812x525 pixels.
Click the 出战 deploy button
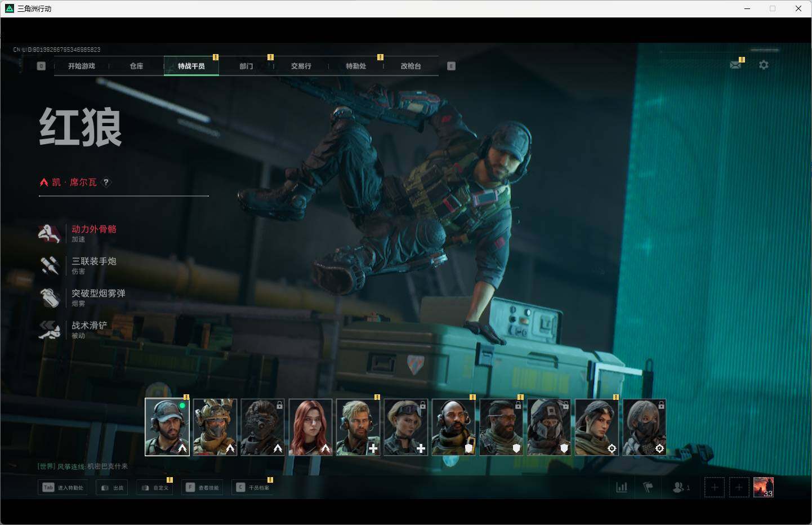112,487
